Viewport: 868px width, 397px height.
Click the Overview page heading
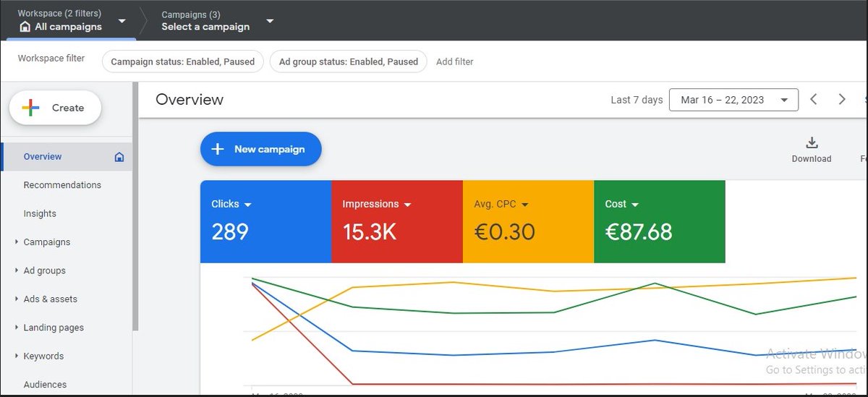pos(190,100)
